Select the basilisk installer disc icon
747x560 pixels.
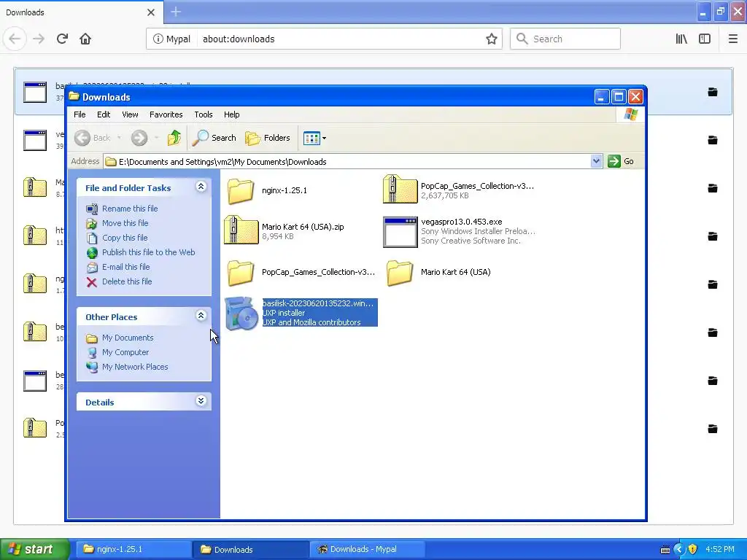(x=241, y=314)
